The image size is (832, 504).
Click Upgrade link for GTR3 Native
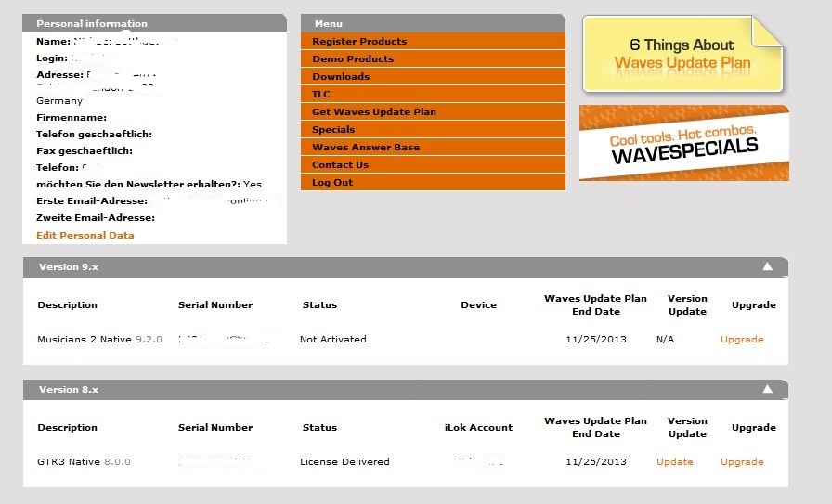(x=742, y=462)
